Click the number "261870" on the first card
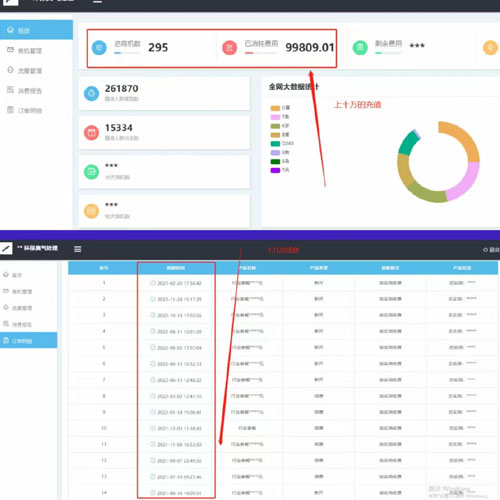Viewport: 500px width, 500px height. [x=121, y=89]
